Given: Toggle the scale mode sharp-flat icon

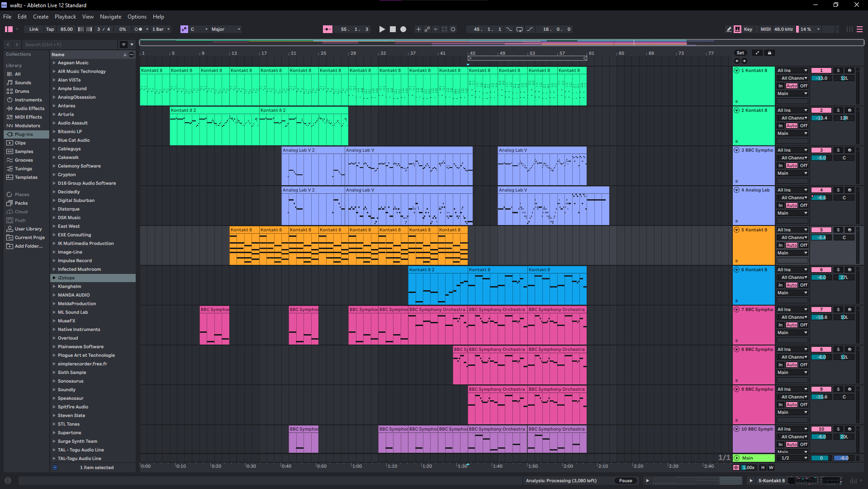Looking at the screenshot, I should coord(184,29).
